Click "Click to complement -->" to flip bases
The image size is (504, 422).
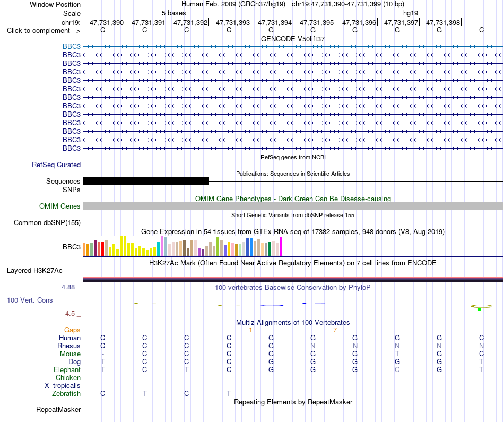[x=44, y=31]
